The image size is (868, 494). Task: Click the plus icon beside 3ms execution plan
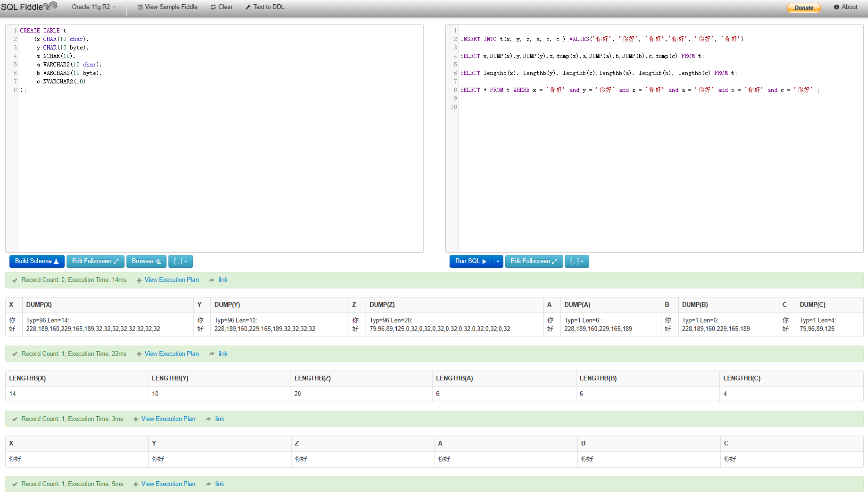click(136, 420)
